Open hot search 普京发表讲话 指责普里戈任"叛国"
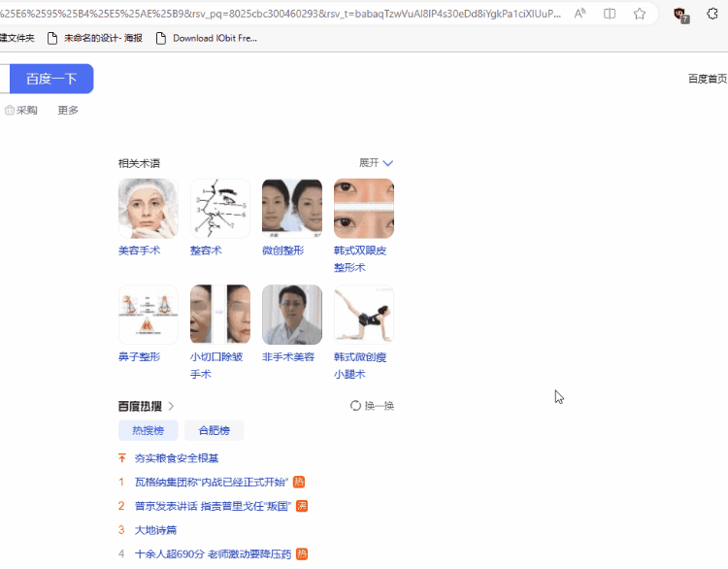The width and height of the screenshot is (728, 569). 214,506
